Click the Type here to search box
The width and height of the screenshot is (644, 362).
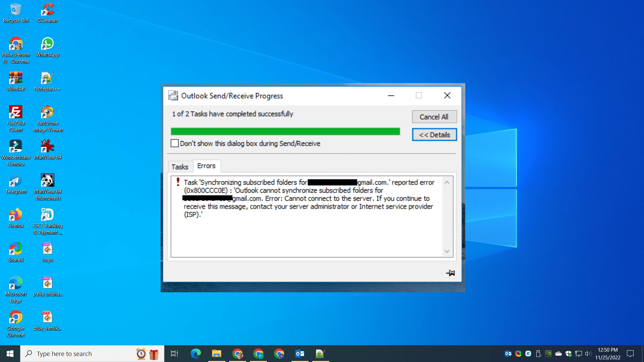[92, 354]
